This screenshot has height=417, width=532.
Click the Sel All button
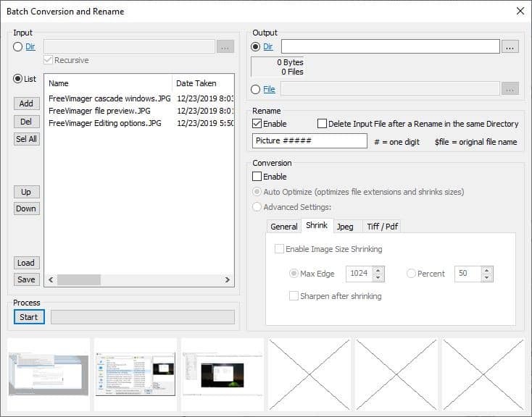(27, 139)
